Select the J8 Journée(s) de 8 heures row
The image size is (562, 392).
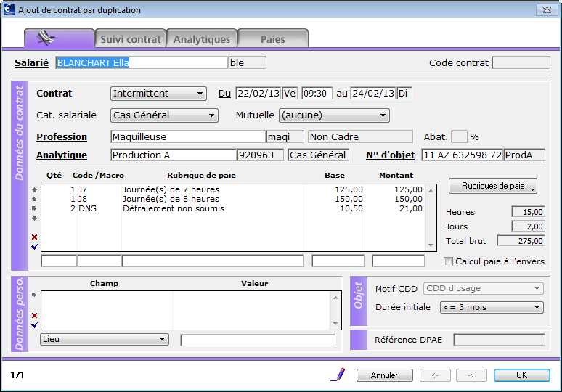coord(233,199)
